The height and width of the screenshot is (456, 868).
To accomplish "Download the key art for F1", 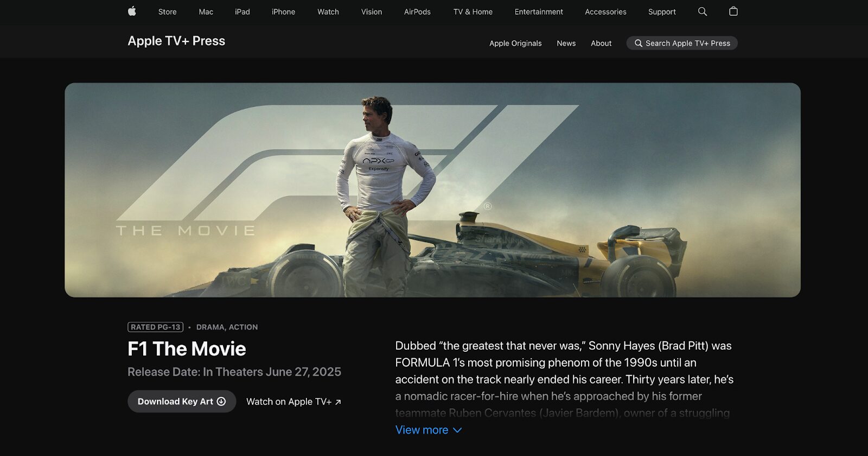I will pyautogui.click(x=182, y=401).
